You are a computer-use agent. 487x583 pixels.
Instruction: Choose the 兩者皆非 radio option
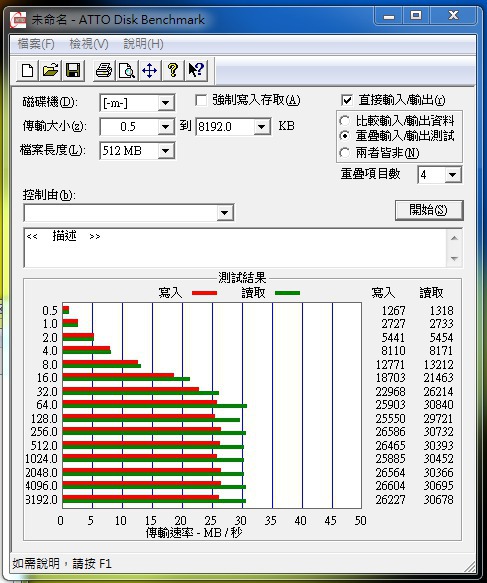click(x=345, y=152)
